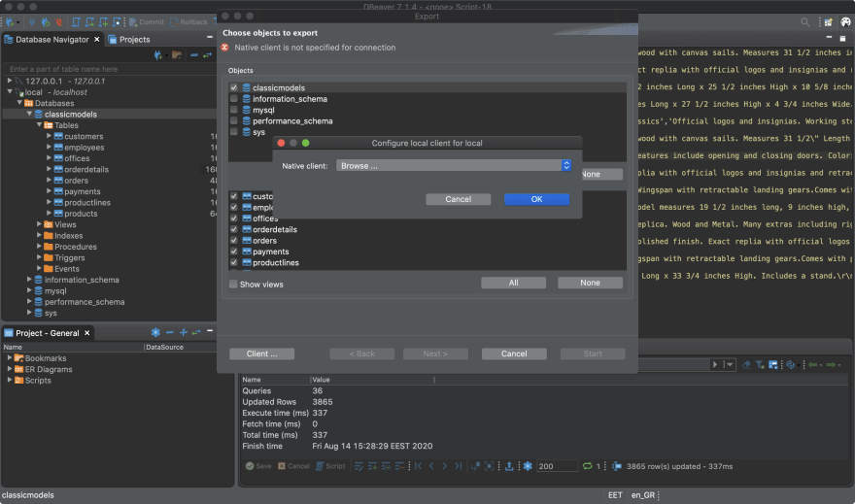Screen dimensions: 855x504
Task: Click collapse minus icon in Project panel toolbar
Action: pos(170,332)
